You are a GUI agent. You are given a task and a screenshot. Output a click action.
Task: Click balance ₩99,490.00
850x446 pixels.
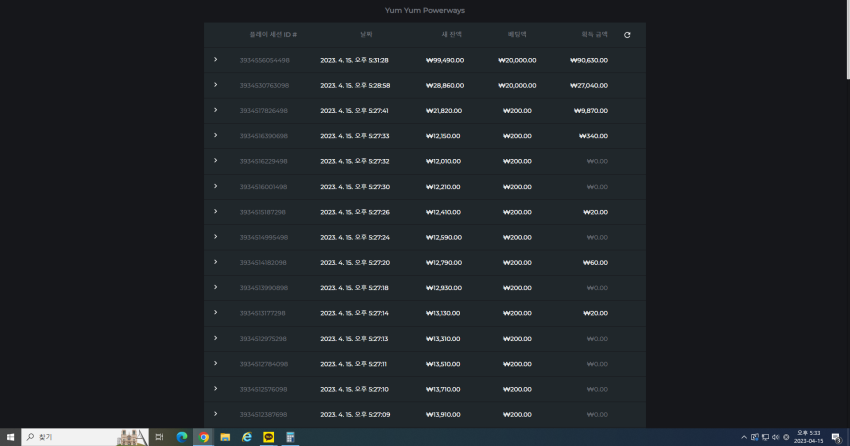click(x=445, y=60)
